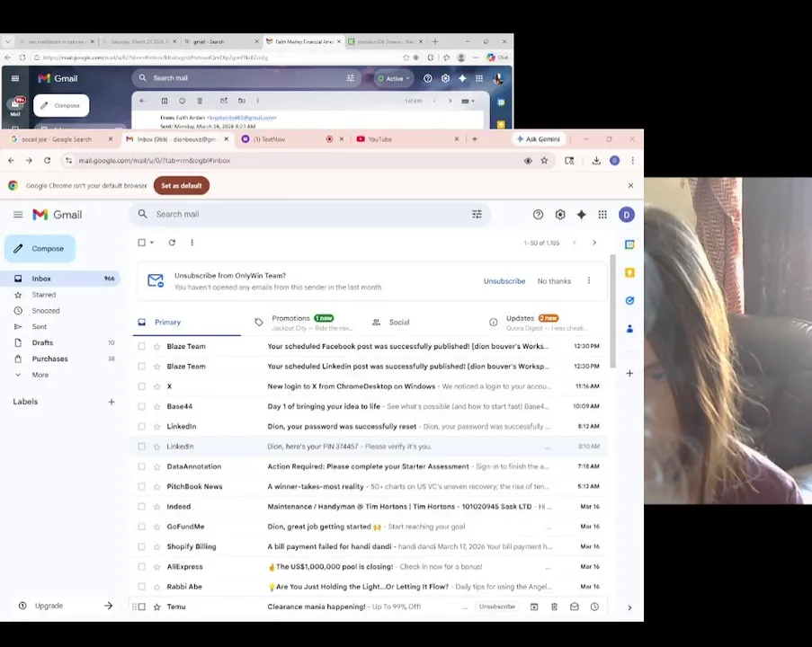This screenshot has width=812, height=647.
Task: Star the Base44 email
Action: [x=156, y=406]
